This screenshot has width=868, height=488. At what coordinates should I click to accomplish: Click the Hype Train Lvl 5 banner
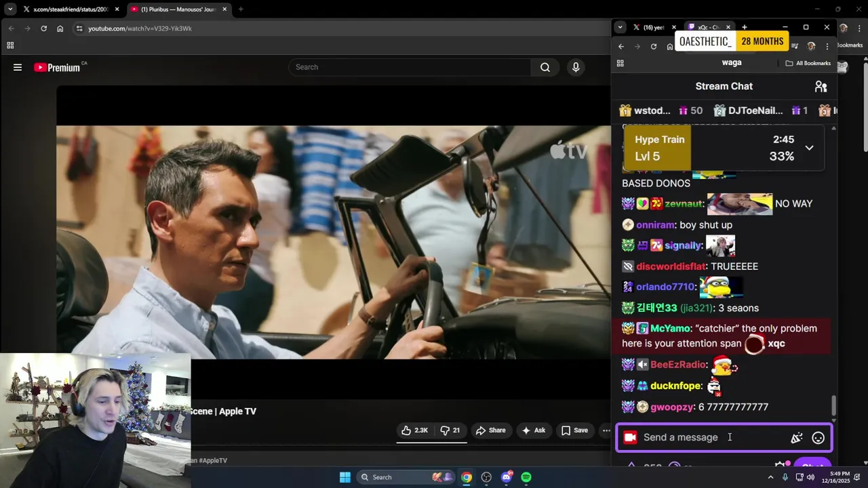pyautogui.click(x=724, y=148)
